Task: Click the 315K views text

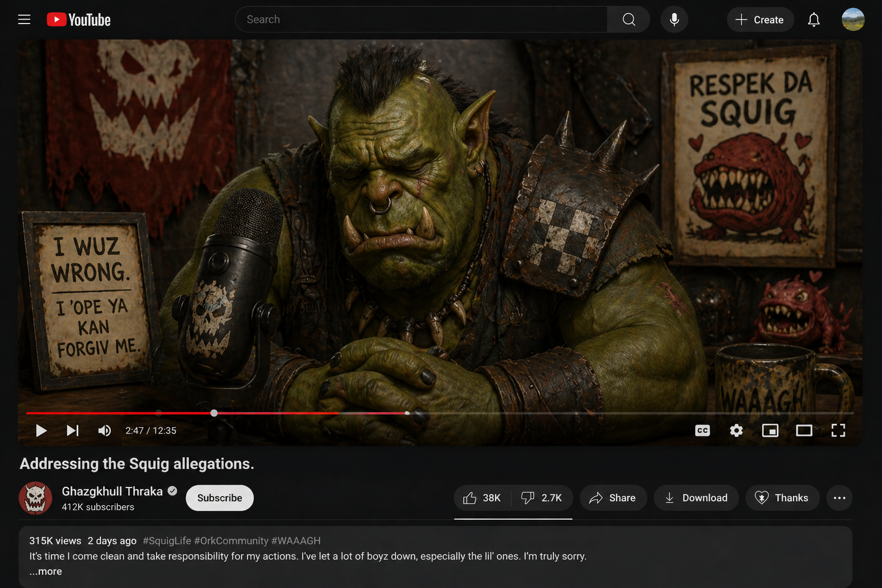Action: pos(55,541)
